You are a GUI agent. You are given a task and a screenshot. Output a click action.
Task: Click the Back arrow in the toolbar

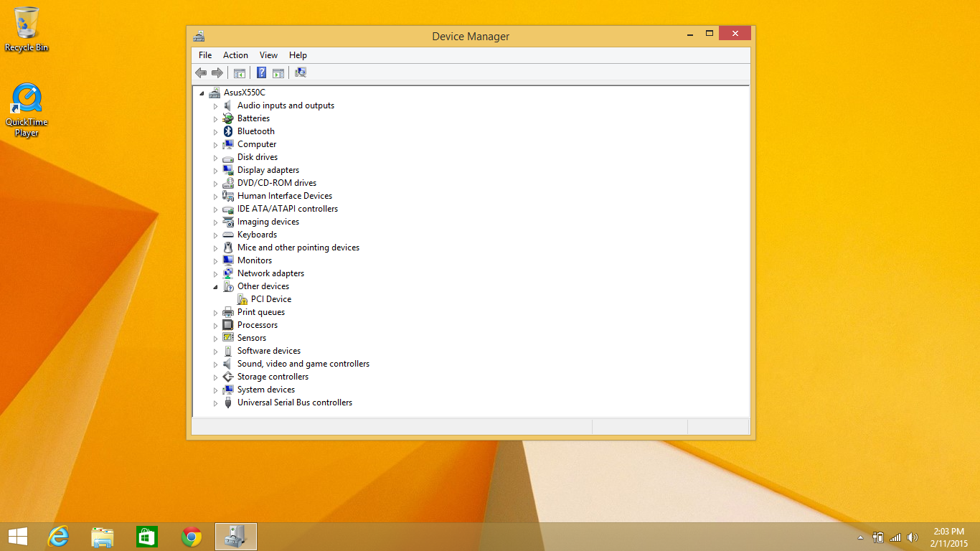tap(201, 72)
